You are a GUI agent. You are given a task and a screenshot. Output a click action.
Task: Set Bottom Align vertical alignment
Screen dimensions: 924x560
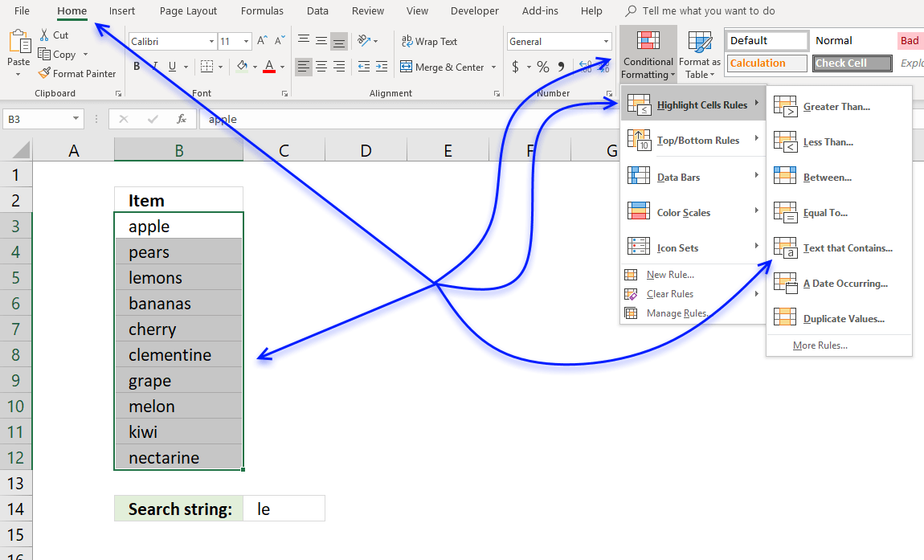click(339, 41)
